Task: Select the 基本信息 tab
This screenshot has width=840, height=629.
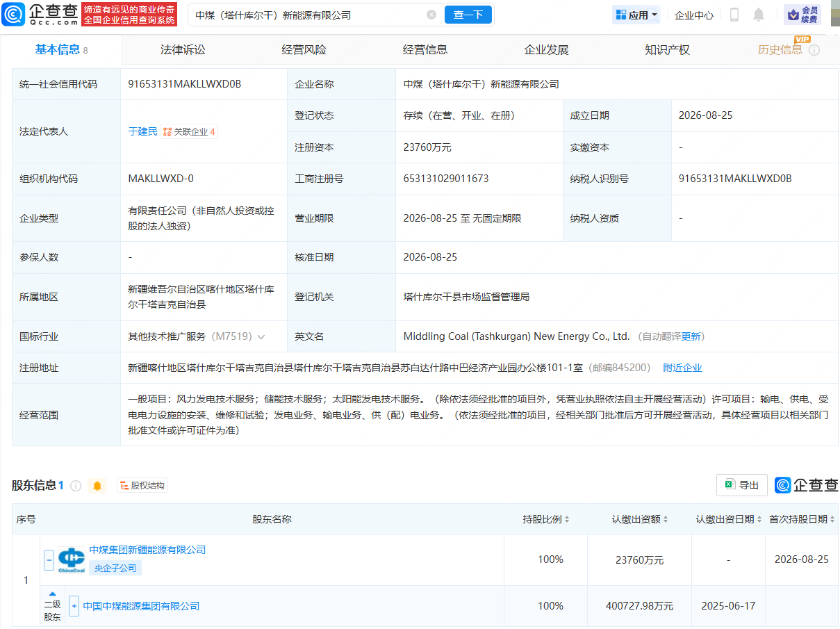Action: [61, 49]
